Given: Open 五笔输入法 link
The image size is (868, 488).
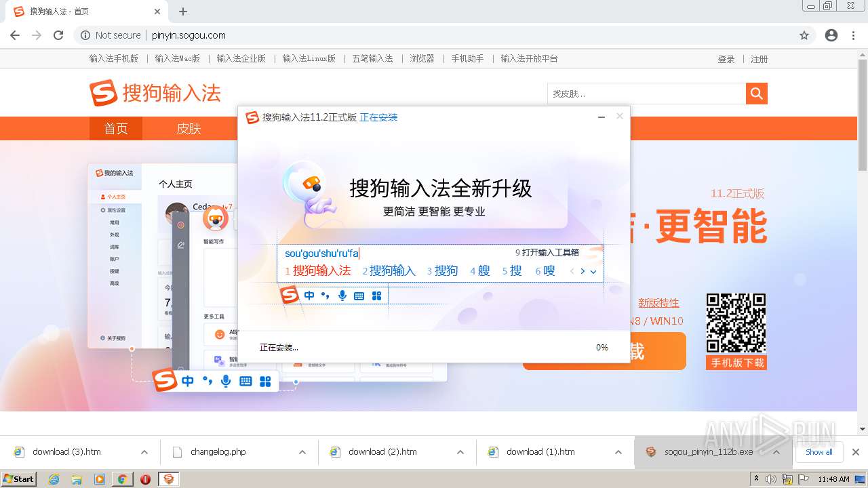Looking at the screenshot, I should click(x=372, y=59).
